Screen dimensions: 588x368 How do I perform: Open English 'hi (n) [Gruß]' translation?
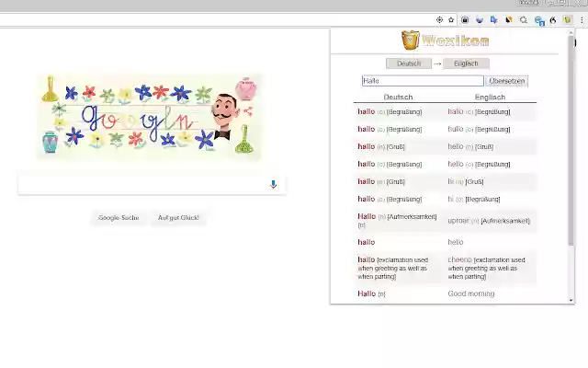[x=466, y=181]
